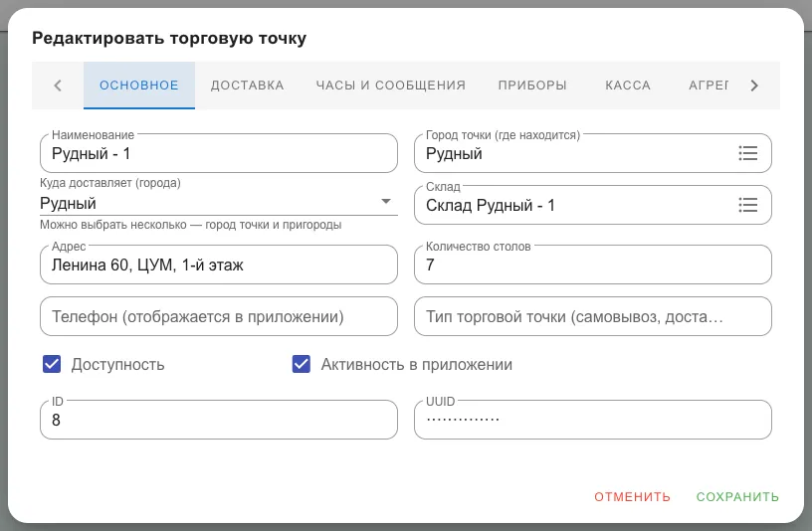Switch to the Основное tab
The width and height of the screenshot is (812, 531).
pos(139,86)
